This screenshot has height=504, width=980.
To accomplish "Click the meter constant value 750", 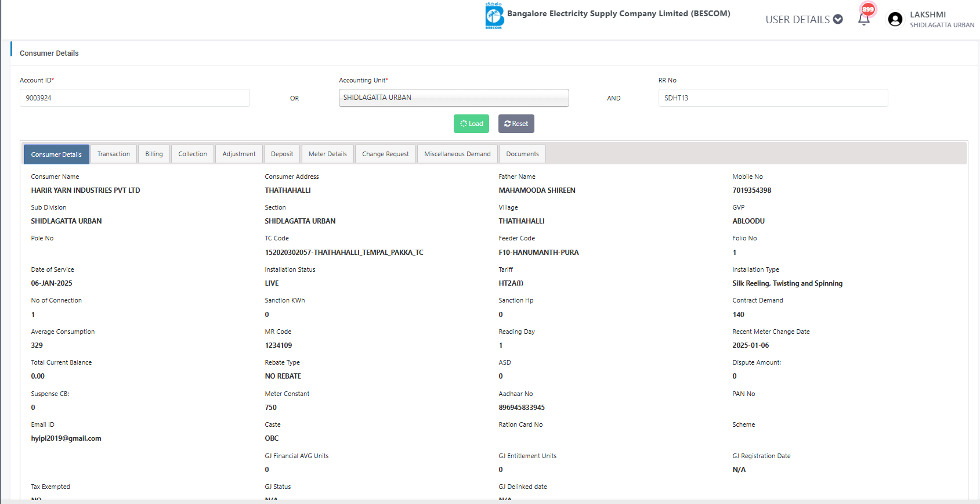I will tap(271, 408).
